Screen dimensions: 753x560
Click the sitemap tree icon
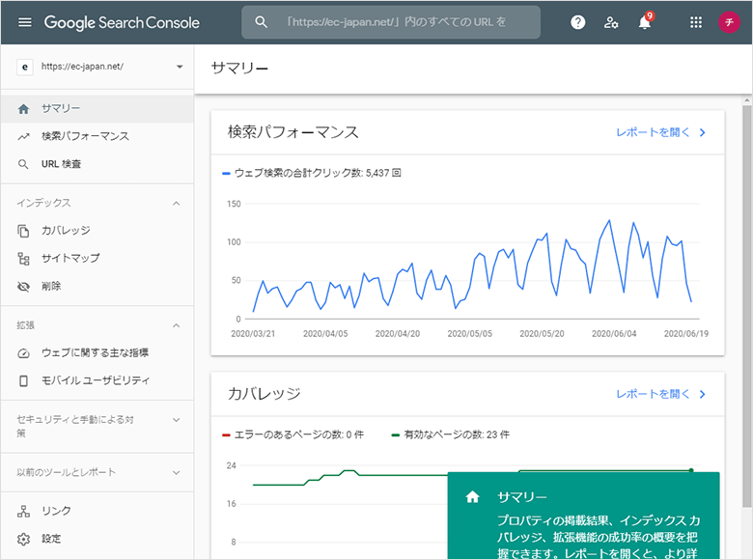[x=23, y=259]
